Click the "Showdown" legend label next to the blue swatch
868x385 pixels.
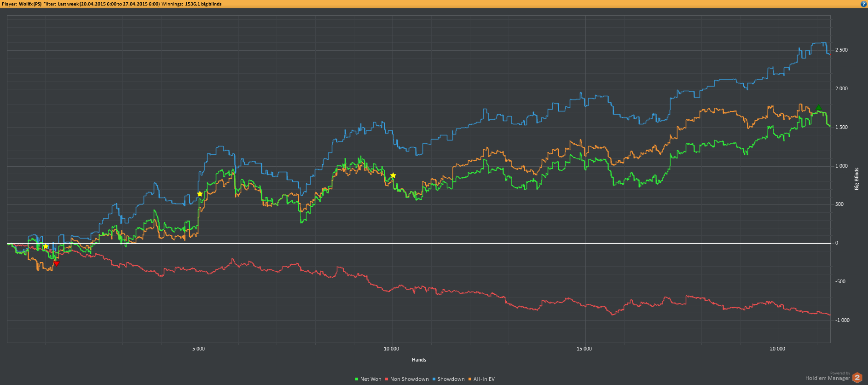[451, 379]
